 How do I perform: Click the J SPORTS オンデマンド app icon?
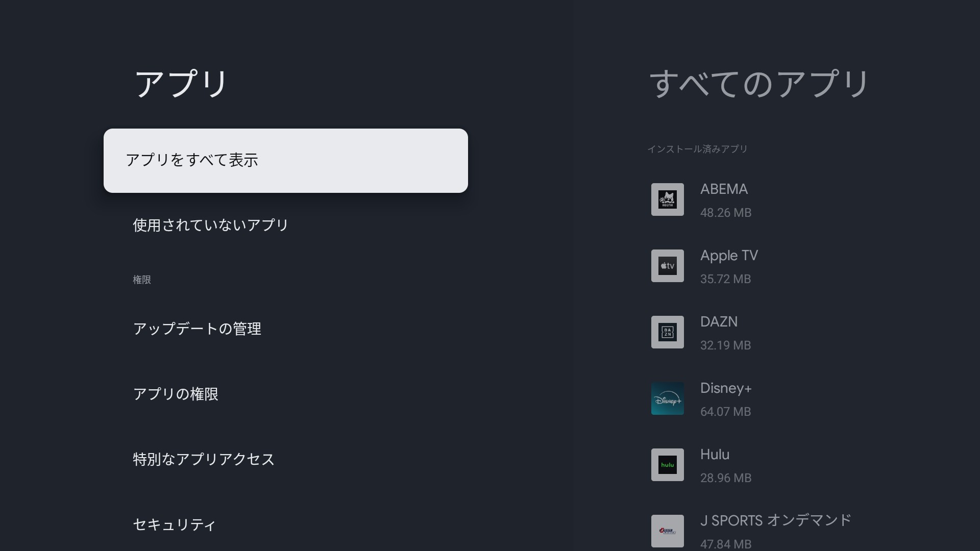[667, 531]
